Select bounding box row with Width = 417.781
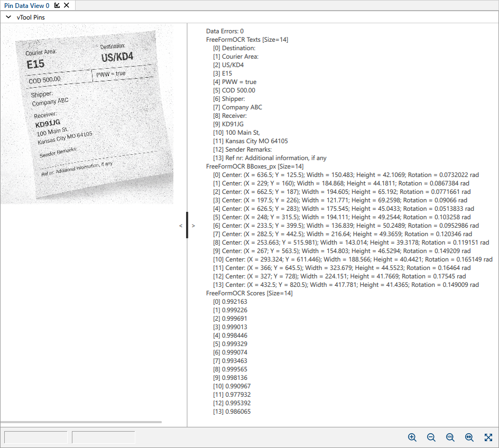The image size is (499, 448). pos(346,285)
